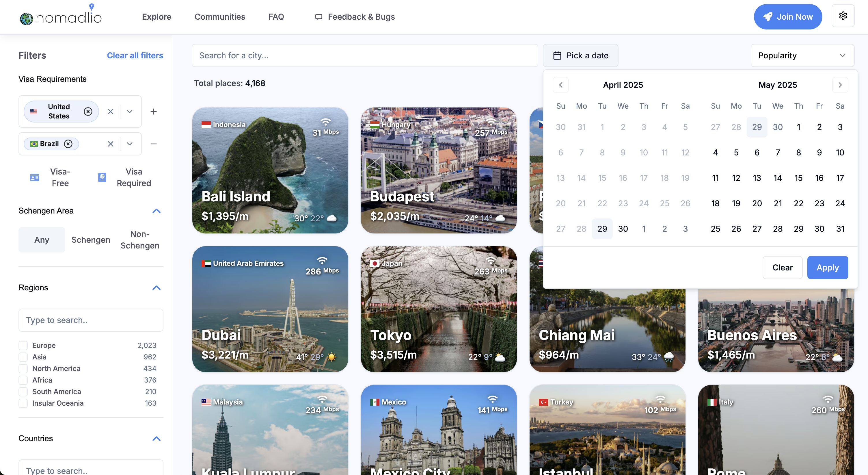
Task: Add another passport with plus icon
Action: [x=154, y=112]
